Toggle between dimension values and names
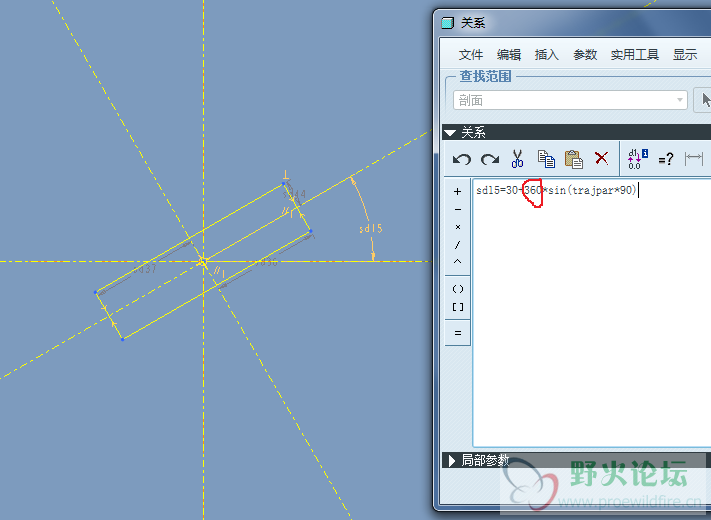This screenshot has height=520, width=711. [x=638, y=159]
